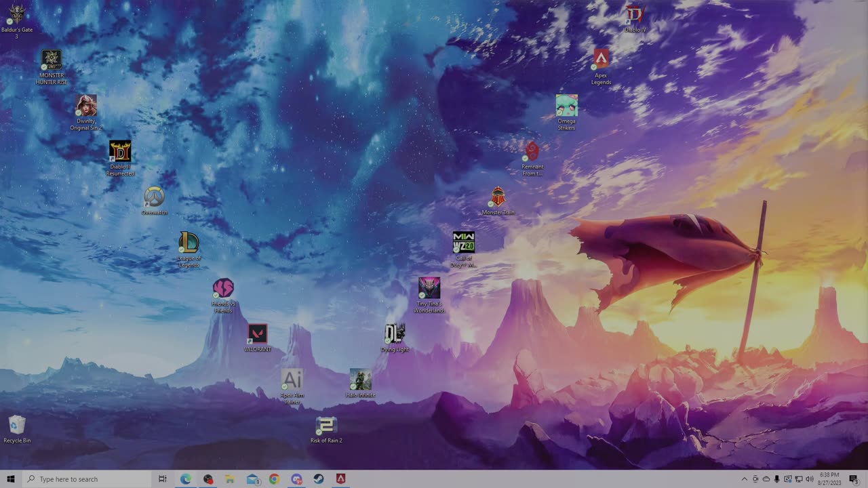Image resolution: width=868 pixels, height=488 pixels.
Task: Select the Divinity Original Sin 2 icon
Action: [86, 113]
